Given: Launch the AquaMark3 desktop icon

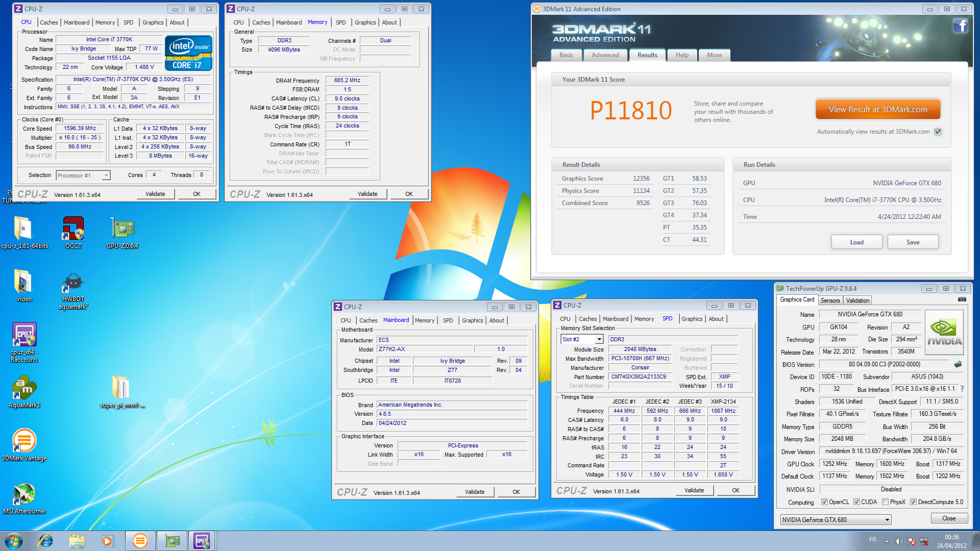Looking at the screenshot, I should (x=23, y=392).
